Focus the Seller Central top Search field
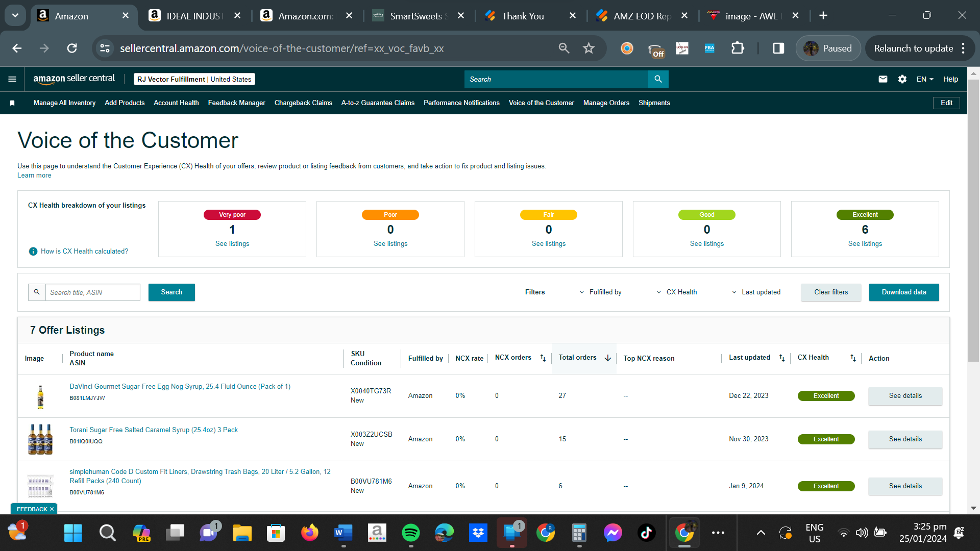 pos(556,79)
